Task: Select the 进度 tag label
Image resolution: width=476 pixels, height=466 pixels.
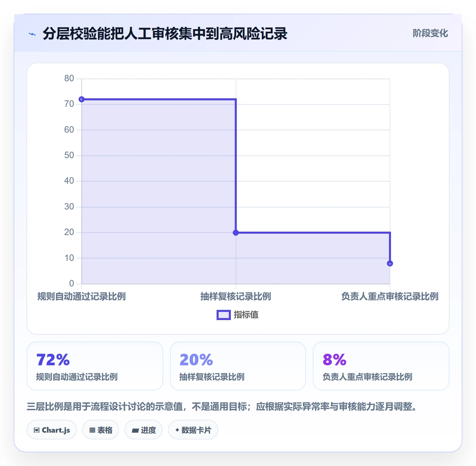Action: click(x=148, y=430)
